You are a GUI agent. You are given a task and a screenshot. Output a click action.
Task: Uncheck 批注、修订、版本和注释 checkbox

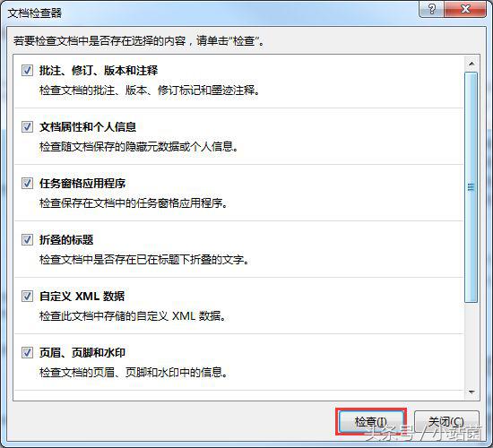click(27, 70)
